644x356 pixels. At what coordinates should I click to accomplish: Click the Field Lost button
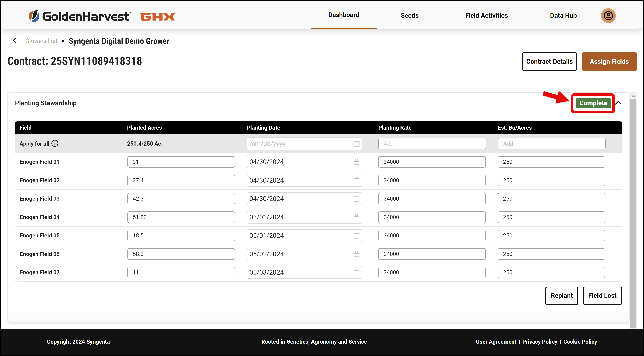coord(602,295)
